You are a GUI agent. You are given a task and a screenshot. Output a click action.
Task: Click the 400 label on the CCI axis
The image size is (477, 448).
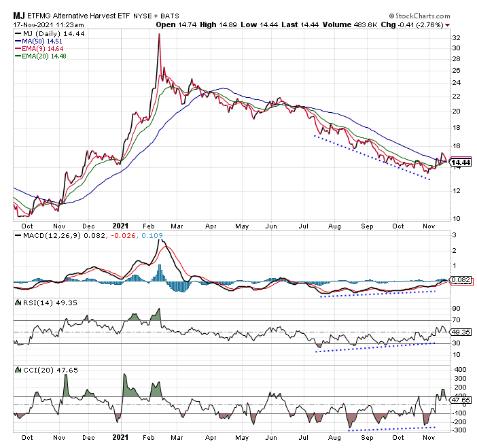(x=460, y=370)
